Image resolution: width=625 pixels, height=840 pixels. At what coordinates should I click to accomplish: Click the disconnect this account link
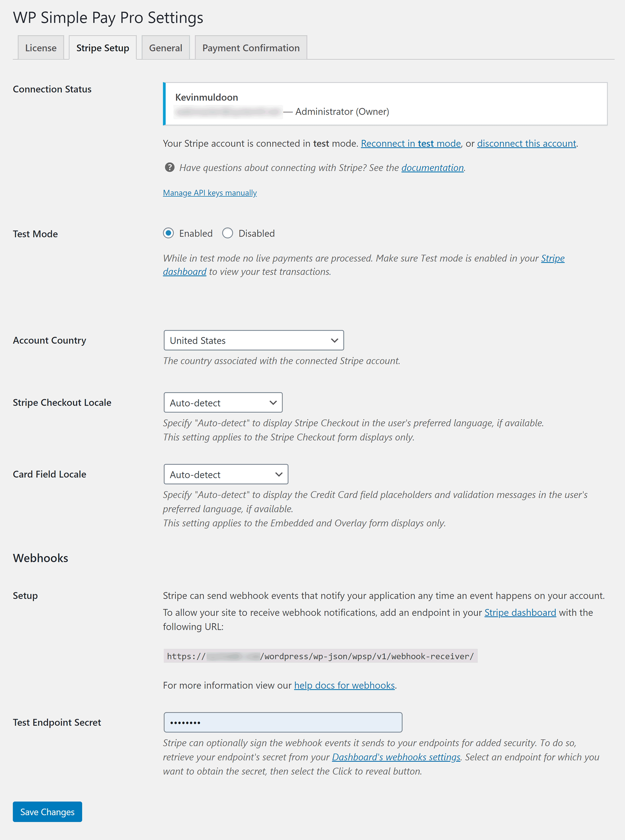point(526,143)
